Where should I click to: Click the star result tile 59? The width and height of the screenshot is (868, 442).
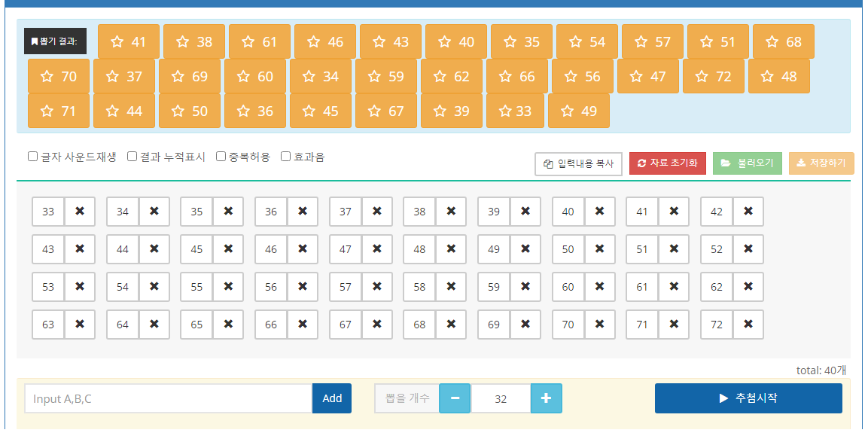tap(386, 77)
